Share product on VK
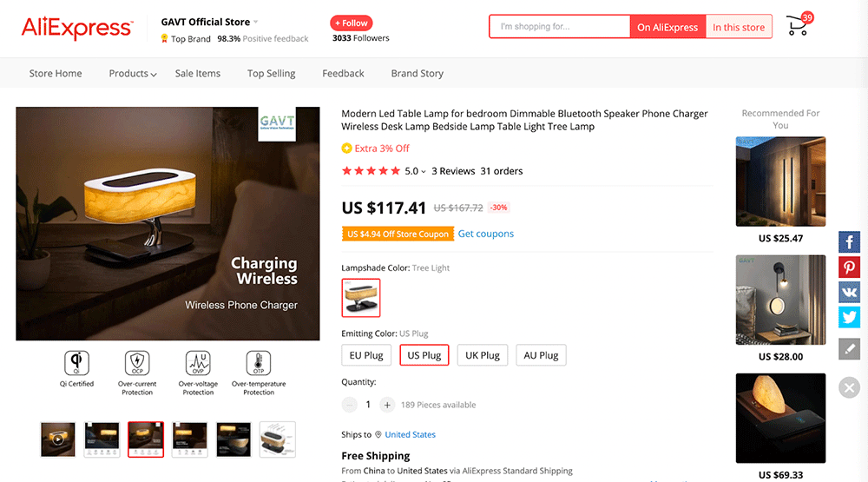This screenshot has height=482, width=868. click(x=849, y=293)
